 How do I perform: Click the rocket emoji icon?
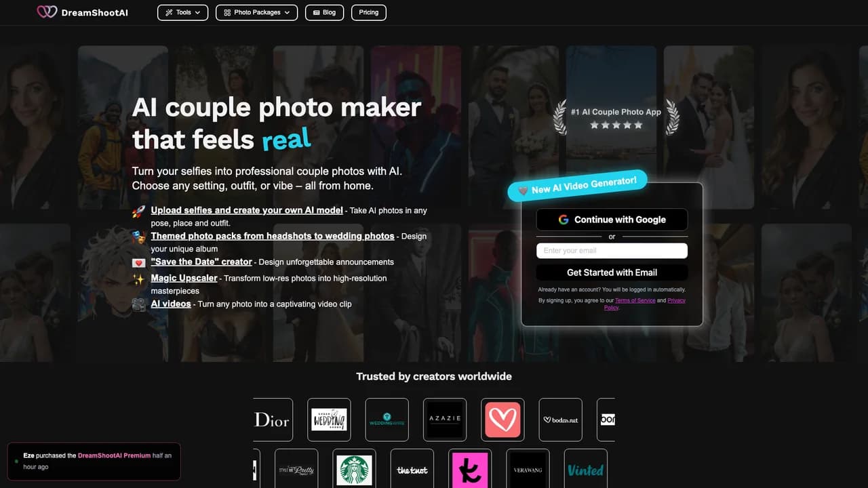pyautogui.click(x=138, y=211)
